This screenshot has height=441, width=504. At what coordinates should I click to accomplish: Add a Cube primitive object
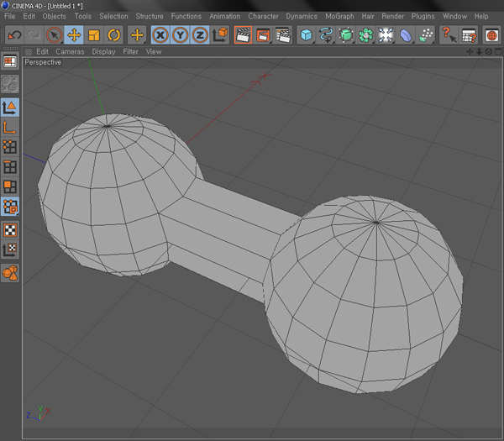point(307,34)
